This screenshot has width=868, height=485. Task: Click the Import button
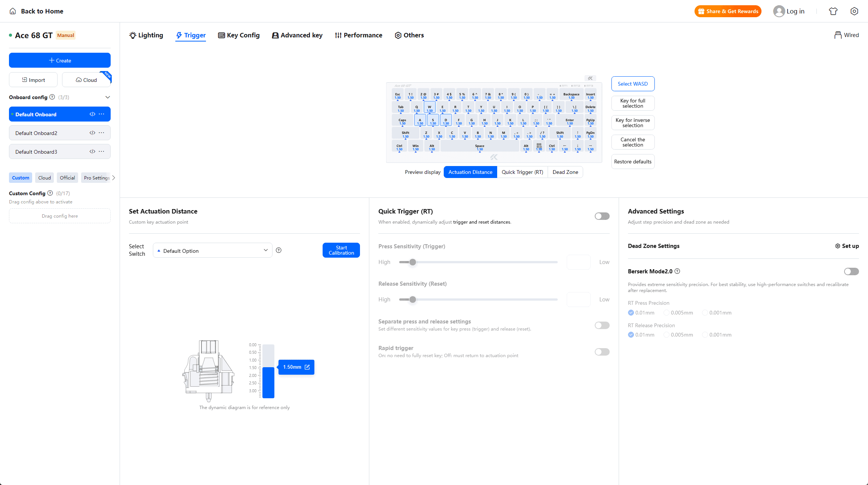(33, 80)
